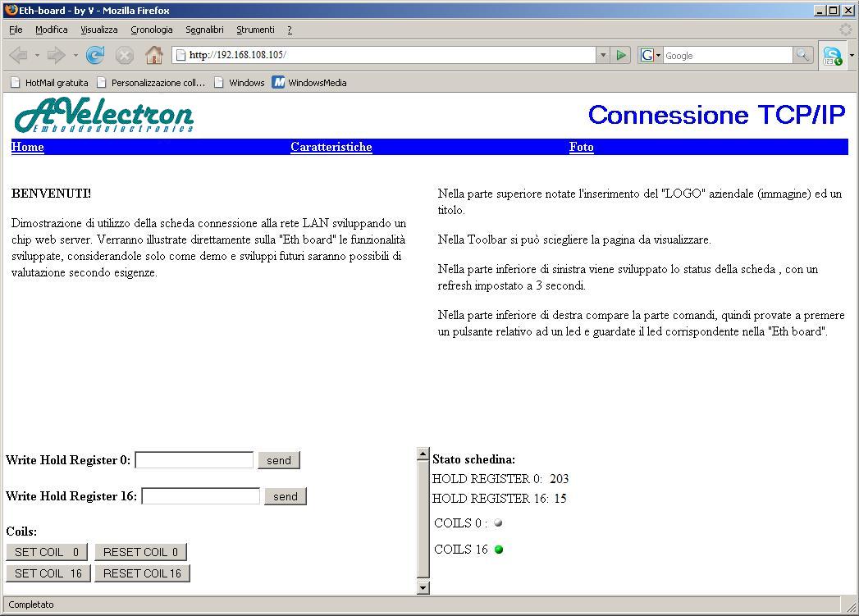Follow the Foto link
Screen dimensions: 859x616
(x=581, y=147)
